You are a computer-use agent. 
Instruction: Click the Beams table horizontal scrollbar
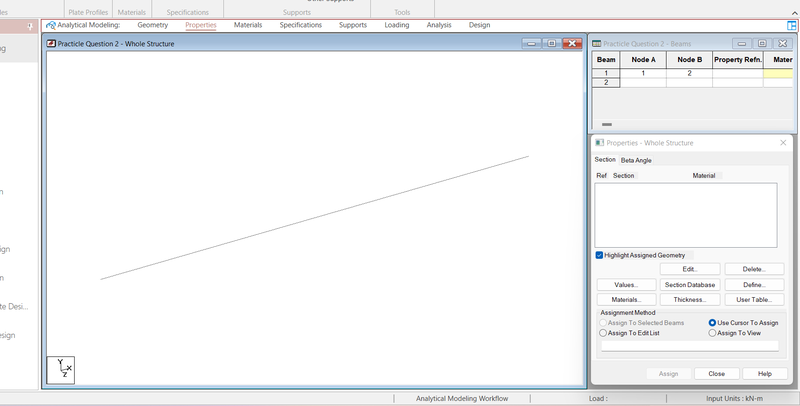[607, 124]
